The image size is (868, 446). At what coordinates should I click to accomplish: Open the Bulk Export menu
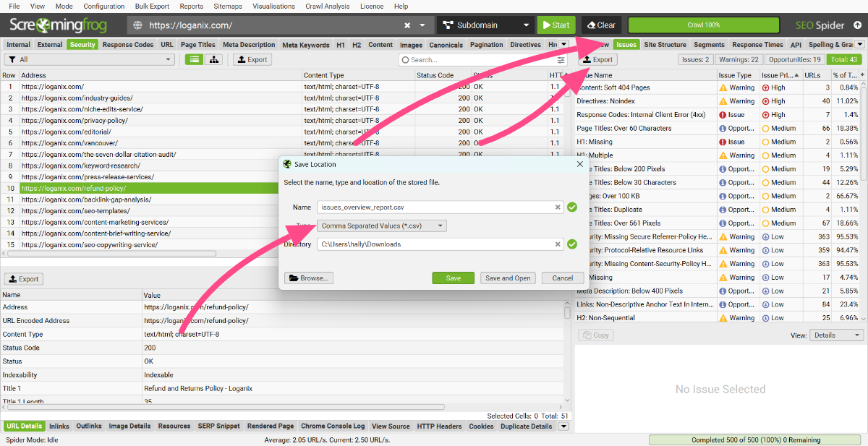click(x=152, y=6)
